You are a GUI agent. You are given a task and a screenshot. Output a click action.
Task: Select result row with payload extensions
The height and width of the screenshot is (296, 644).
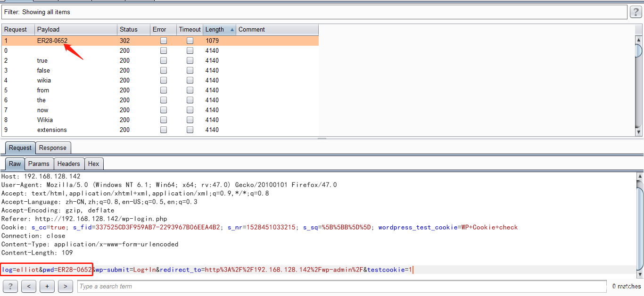click(x=52, y=130)
